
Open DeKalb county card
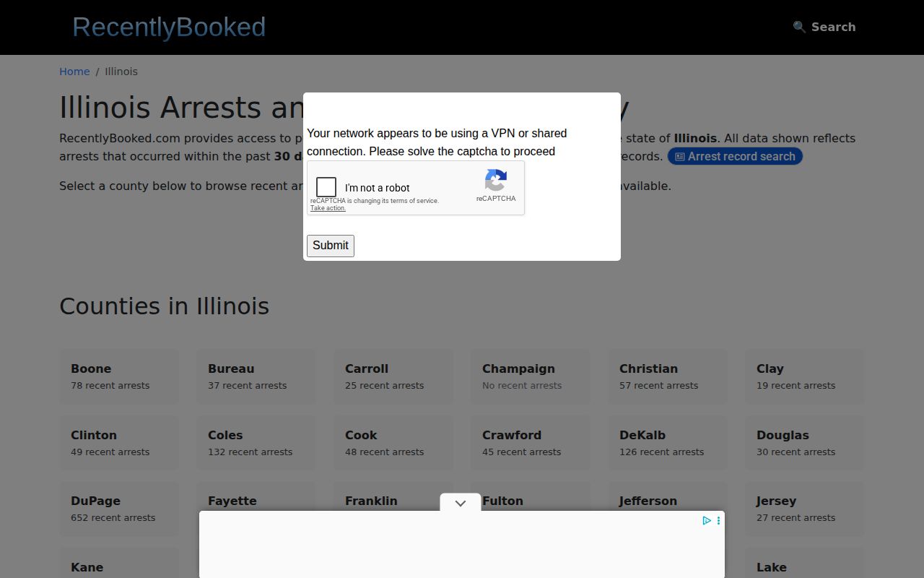pos(668,443)
